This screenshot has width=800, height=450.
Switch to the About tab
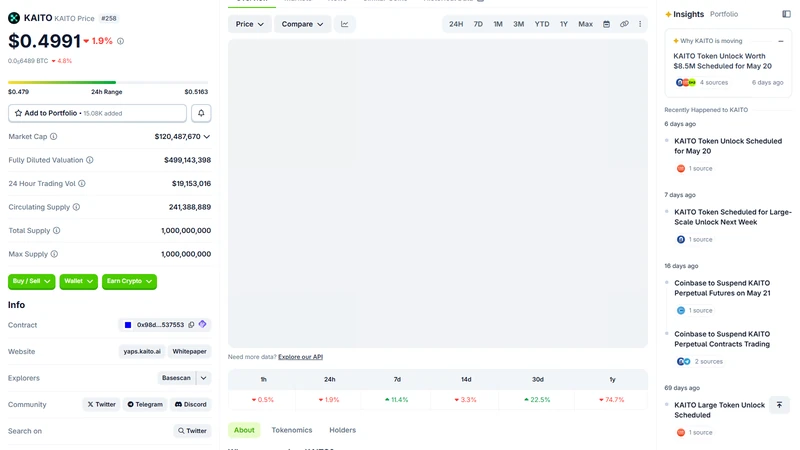[244, 430]
